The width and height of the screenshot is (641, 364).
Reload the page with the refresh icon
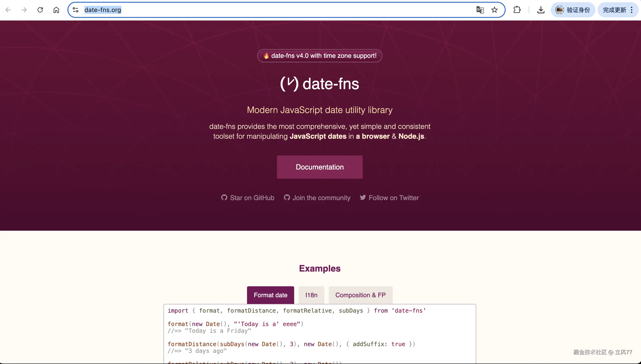tap(40, 10)
